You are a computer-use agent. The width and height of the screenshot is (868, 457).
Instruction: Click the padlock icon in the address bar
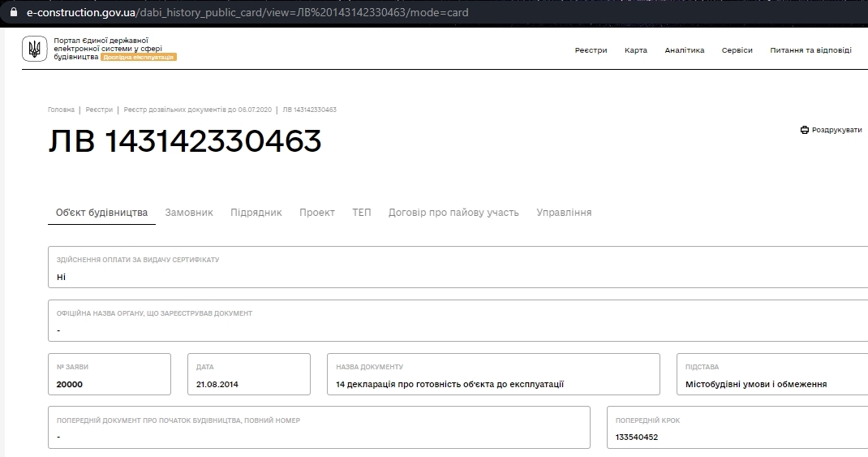pyautogui.click(x=14, y=12)
